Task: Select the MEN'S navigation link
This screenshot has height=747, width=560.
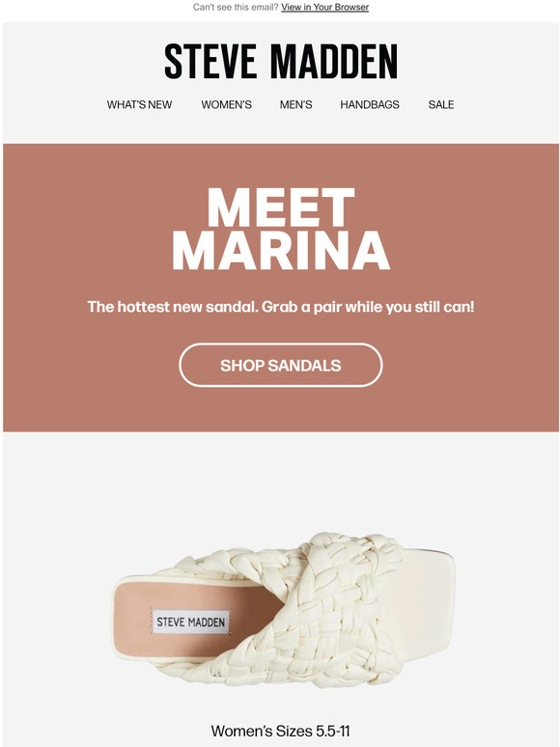Action: coord(296,104)
